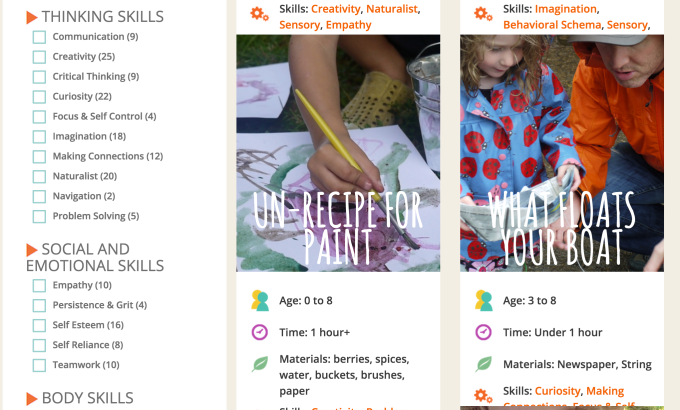Click the leaf icon beside berries, spices materials
680x410 pixels.
click(260, 364)
